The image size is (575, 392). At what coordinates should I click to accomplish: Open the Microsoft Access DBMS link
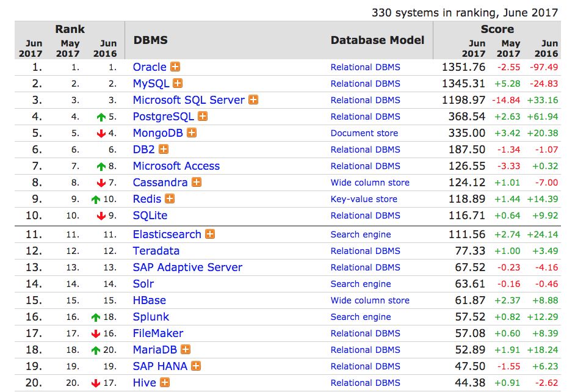176,166
